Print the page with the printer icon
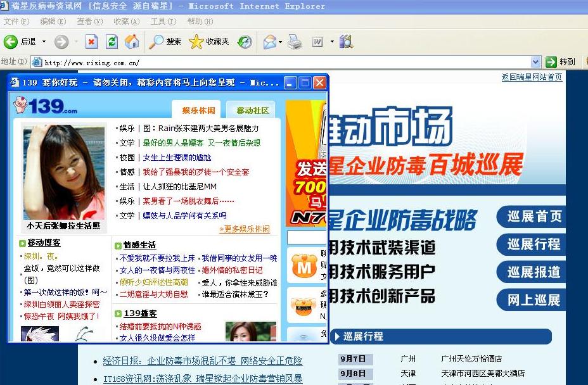This screenshot has width=588, height=385. tap(295, 42)
